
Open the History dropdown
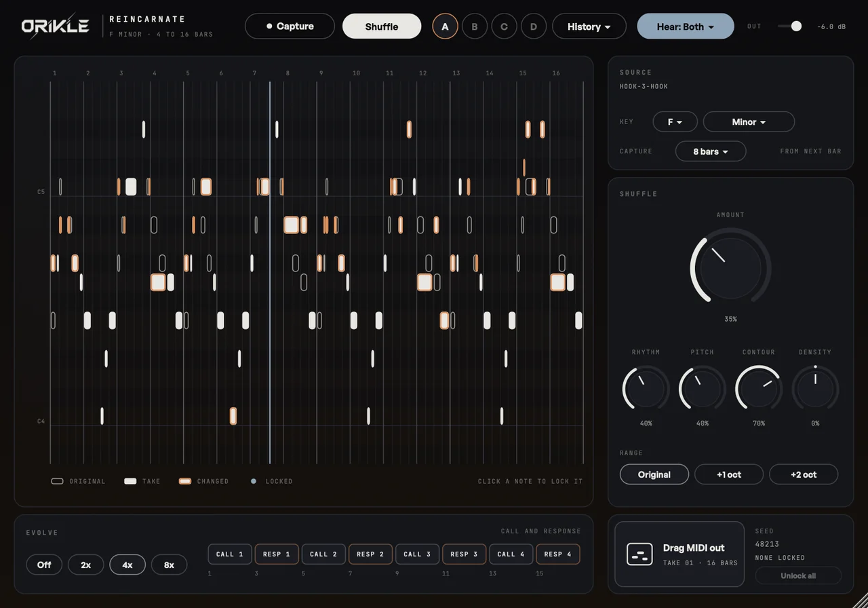(589, 26)
